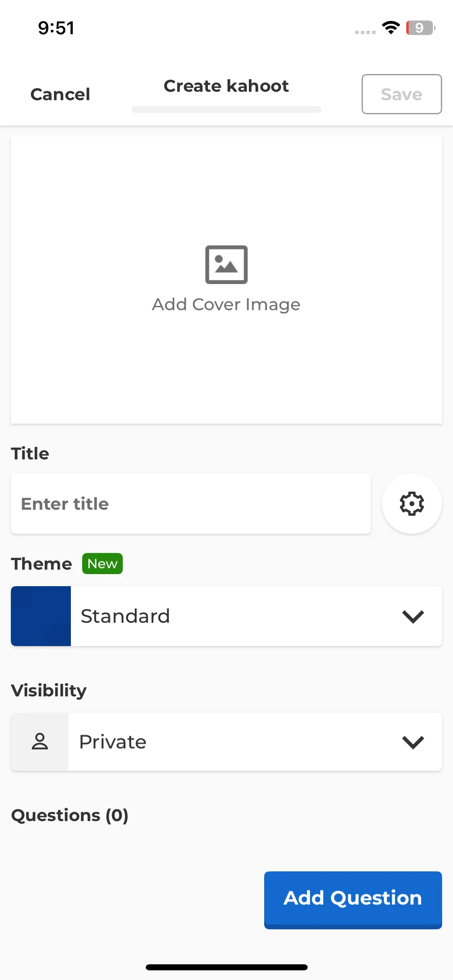Viewport: 453px width, 980px height.
Task: Focus the Enter title field
Action: [x=191, y=504]
